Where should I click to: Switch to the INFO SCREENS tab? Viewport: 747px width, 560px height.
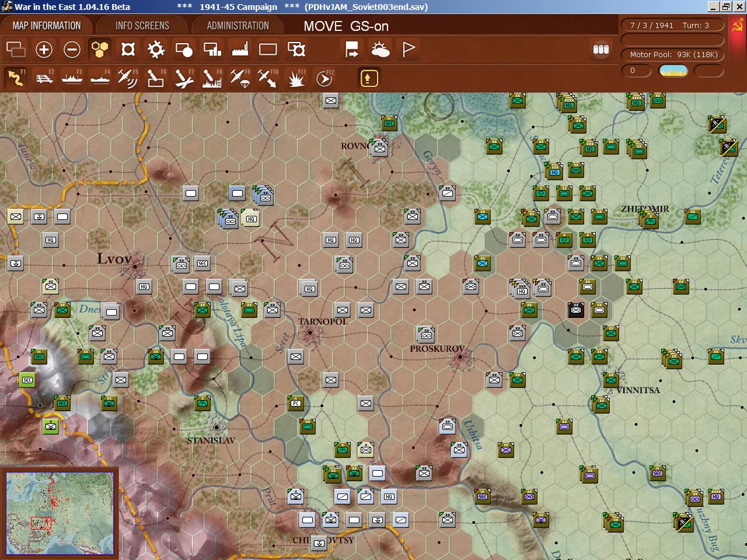(x=142, y=26)
